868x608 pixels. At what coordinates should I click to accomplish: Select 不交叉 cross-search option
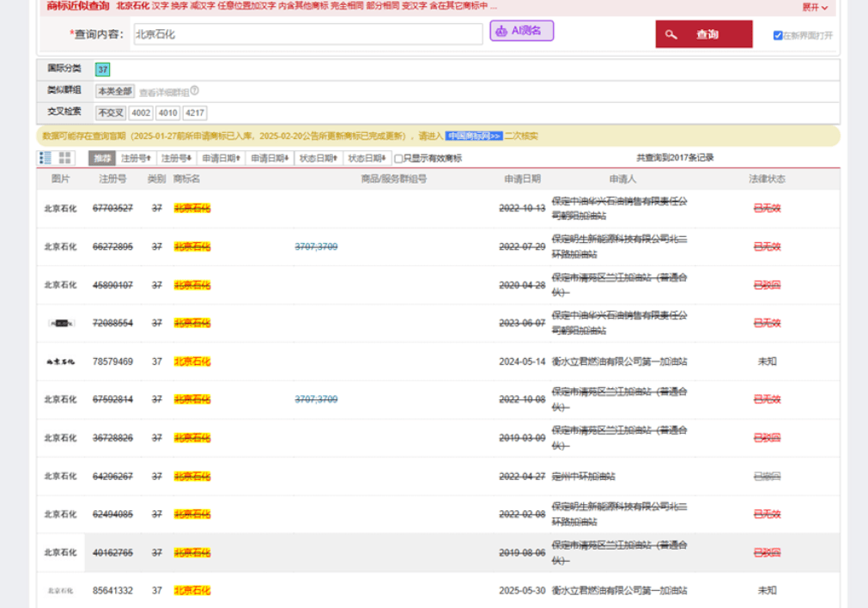tap(111, 112)
